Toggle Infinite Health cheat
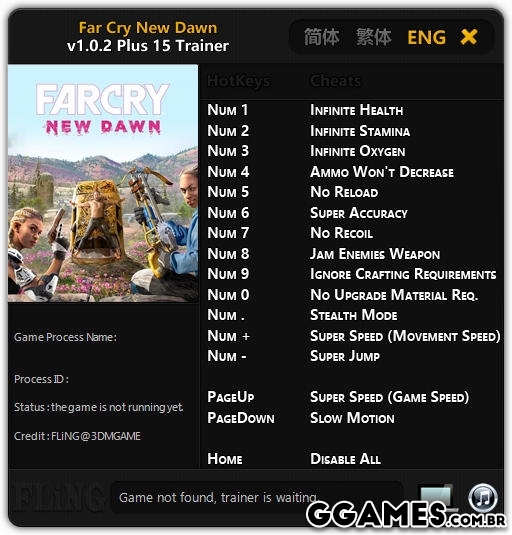Screen dimensions: 512x535 point(356,110)
